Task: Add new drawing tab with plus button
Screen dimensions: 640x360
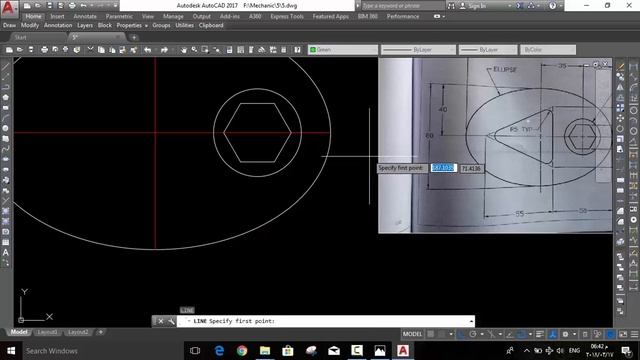Action: pos(134,38)
